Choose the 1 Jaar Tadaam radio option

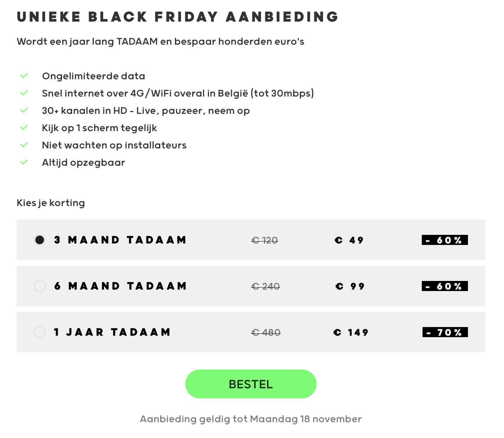[40, 332]
